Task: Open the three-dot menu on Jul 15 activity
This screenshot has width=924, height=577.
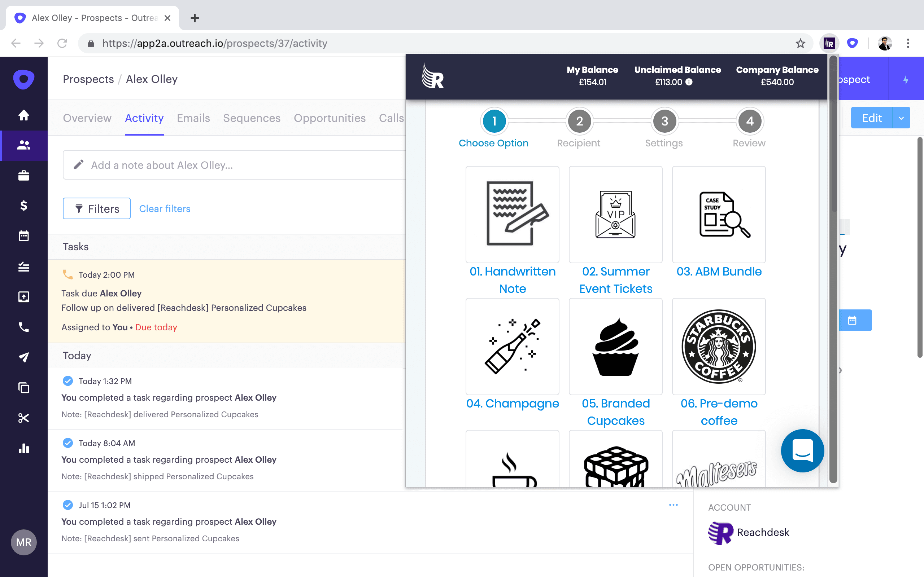Action: point(673,505)
